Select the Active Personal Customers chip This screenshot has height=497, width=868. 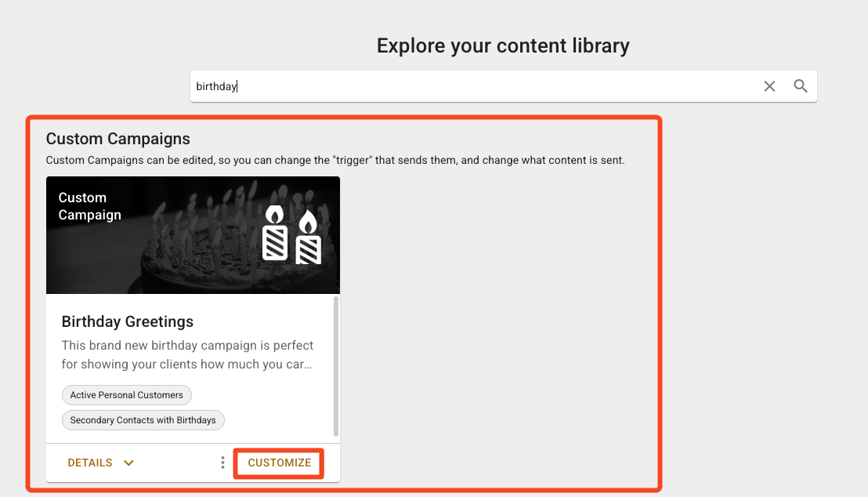127,395
